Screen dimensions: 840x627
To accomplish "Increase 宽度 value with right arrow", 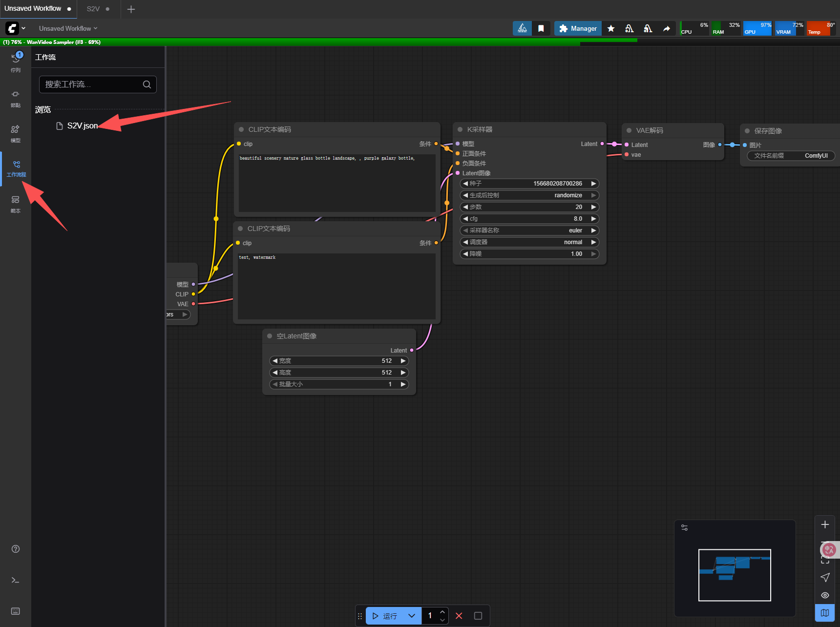I will pyautogui.click(x=403, y=361).
